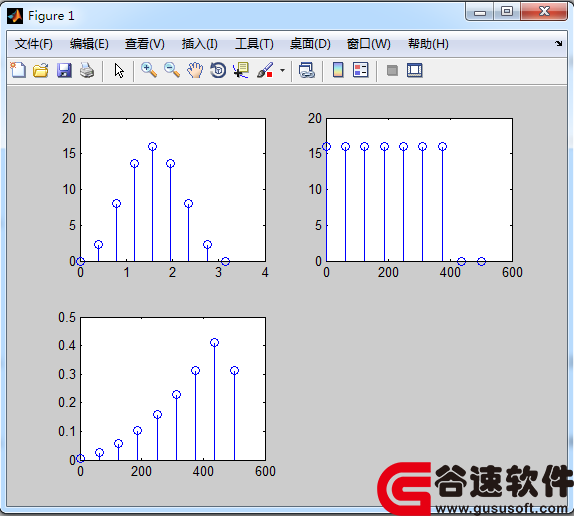Image resolution: width=574 pixels, height=516 pixels.
Task: Click the New Figure toolbar icon
Action: (18, 70)
